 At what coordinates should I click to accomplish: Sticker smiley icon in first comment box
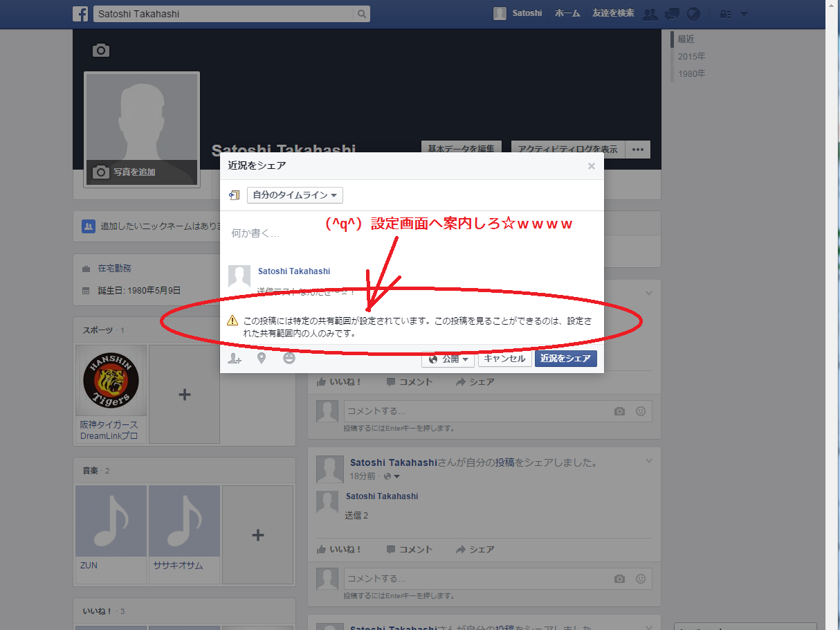pos(641,411)
